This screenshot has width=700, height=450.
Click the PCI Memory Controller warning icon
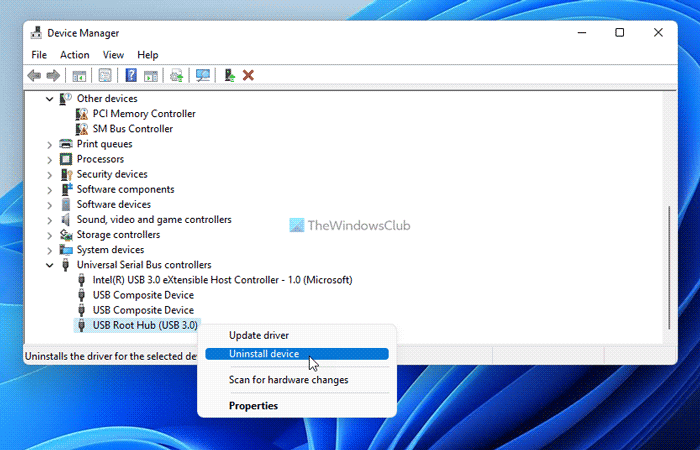click(82, 114)
